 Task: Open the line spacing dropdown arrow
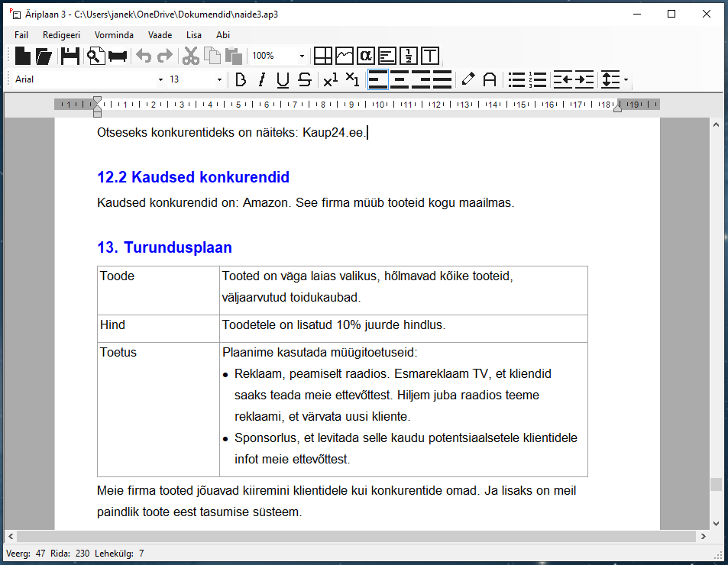click(626, 79)
